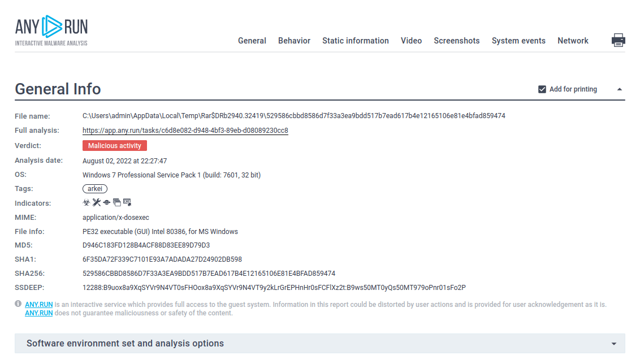Switch to the Behavior tab
This screenshot has height=364, width=640.
point(294,40)
